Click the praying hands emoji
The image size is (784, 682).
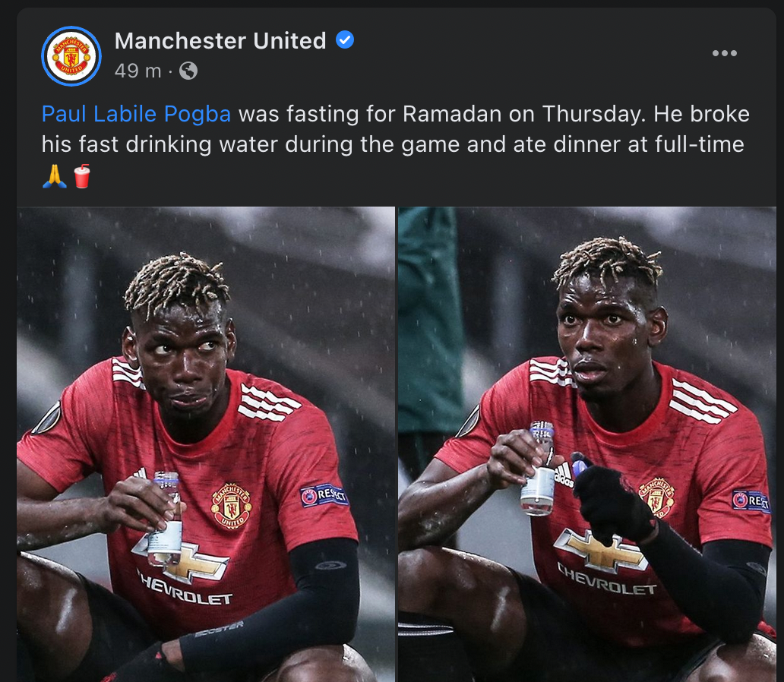click(x=55, y=176)
